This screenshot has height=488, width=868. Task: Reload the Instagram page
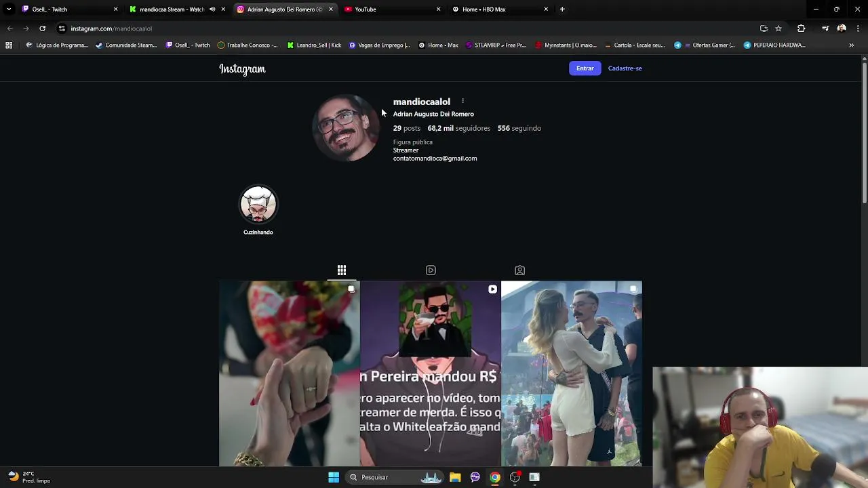[x=42, y=28]
